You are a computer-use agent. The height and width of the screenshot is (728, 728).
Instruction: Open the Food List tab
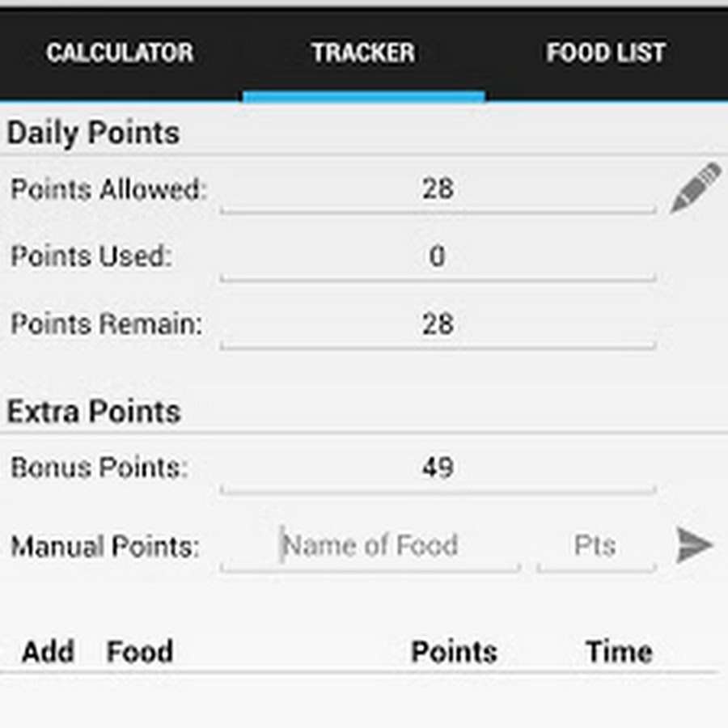click(x=607, y=53)
